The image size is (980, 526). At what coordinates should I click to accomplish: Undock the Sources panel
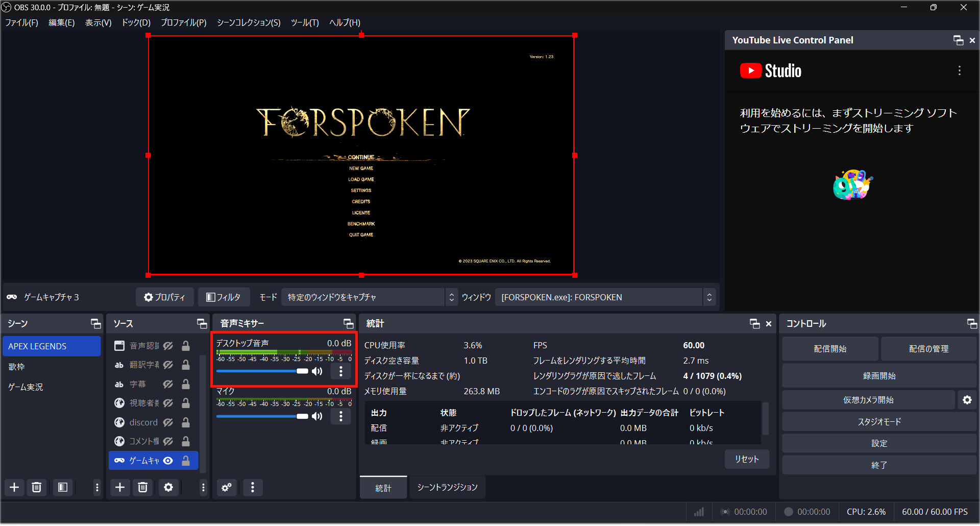pos(202,324)
